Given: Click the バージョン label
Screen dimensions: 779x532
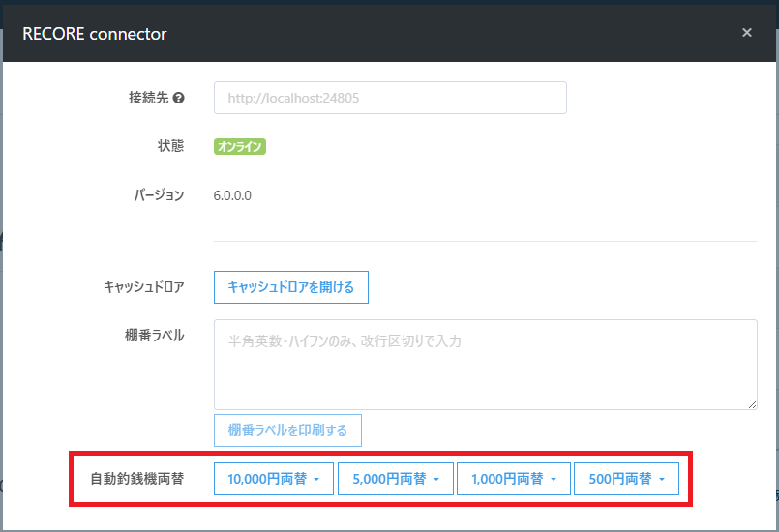Looking at the screenshot, I should click(x=159, y=195).
